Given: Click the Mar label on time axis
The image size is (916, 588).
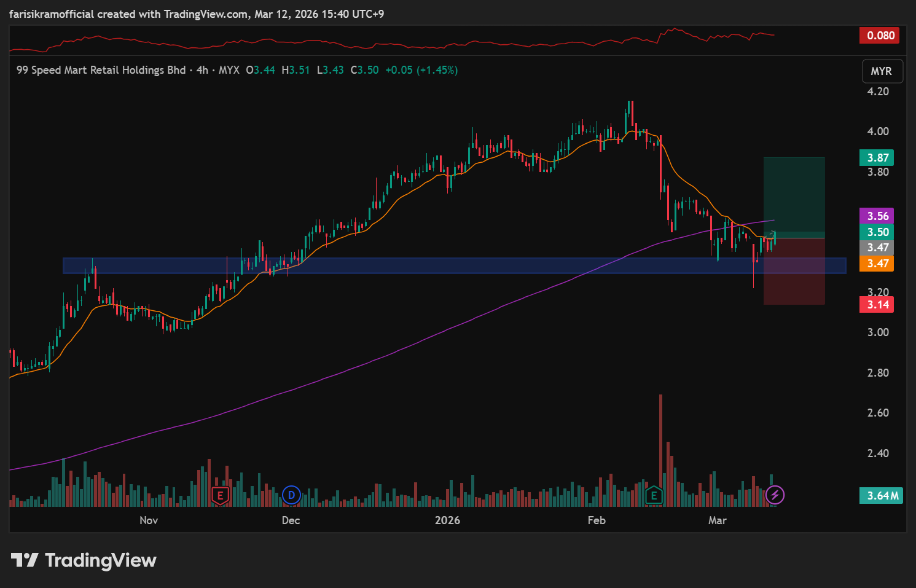Looking at the screenshot, I should pyautogui.click(x=718, y=520).
